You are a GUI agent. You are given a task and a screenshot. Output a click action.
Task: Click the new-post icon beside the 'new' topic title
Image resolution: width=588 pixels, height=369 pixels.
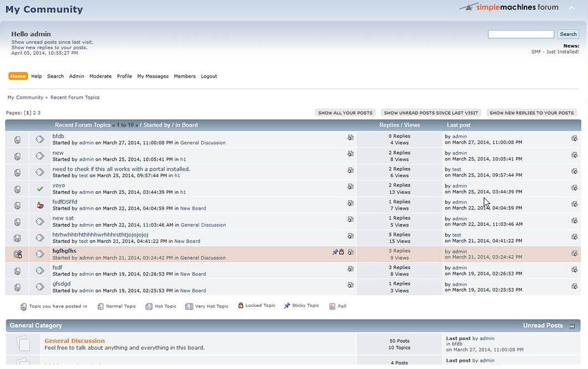click(x=350, y=153)
